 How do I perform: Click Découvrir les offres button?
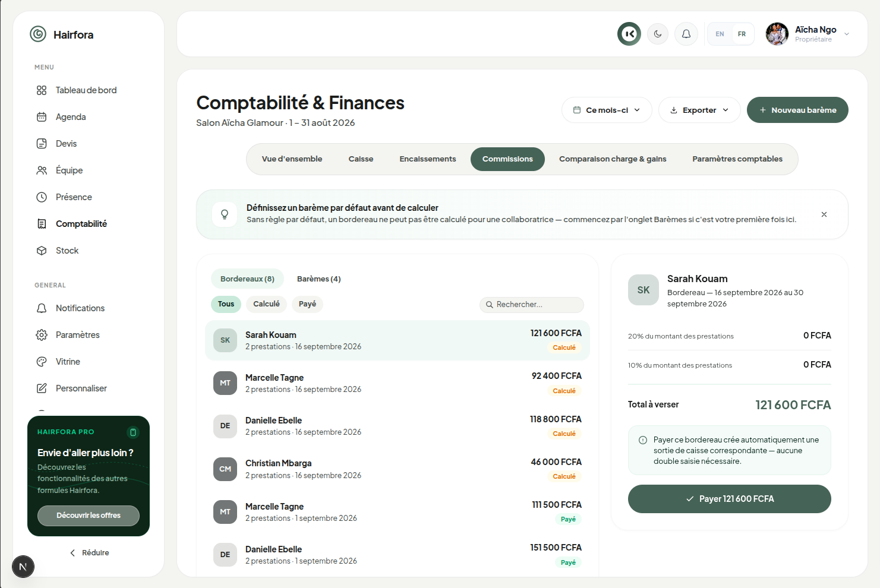[89, 516]
